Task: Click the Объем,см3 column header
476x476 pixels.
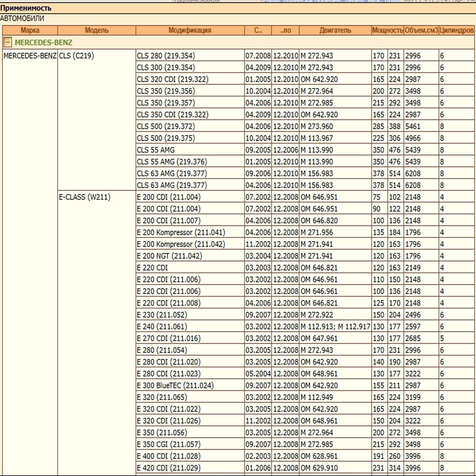Action: 421,30
